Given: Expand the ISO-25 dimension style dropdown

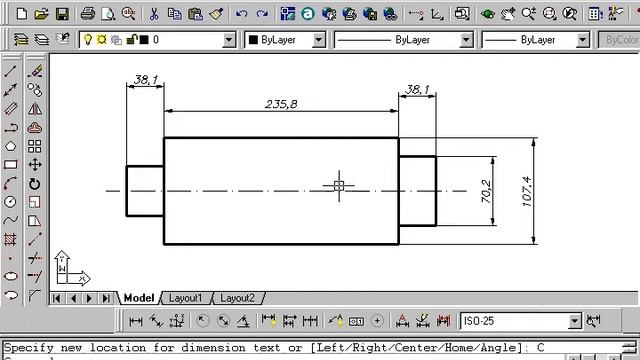Looking at the screenshot, I should click(x=575, y=321).
